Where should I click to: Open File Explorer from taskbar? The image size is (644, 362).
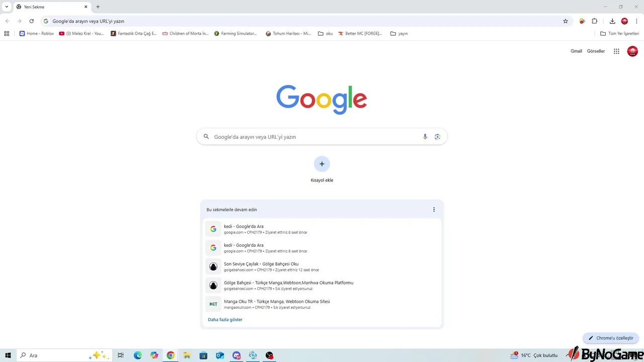tap(187, 355)
